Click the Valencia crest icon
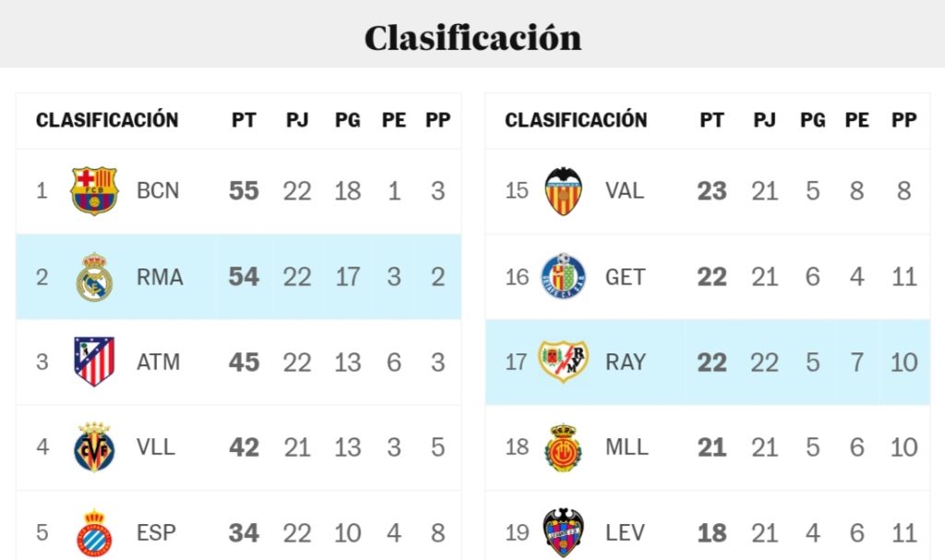 [563, 191]
